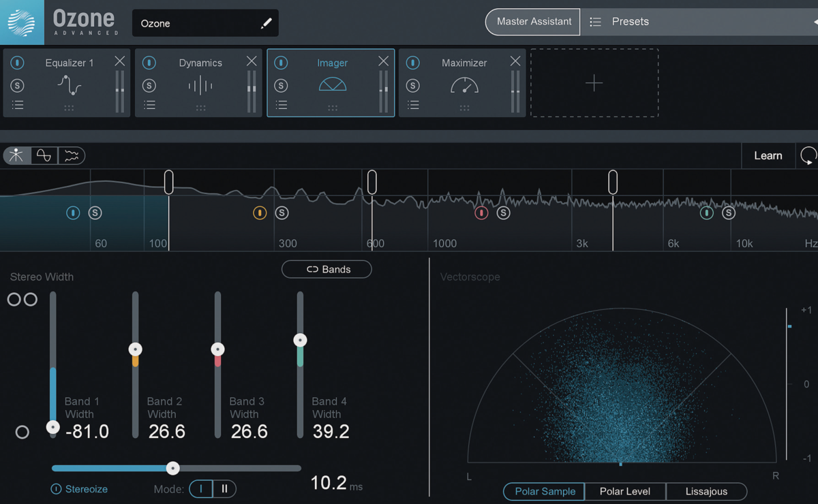Open Maximizer module preset list

[413, 105]
